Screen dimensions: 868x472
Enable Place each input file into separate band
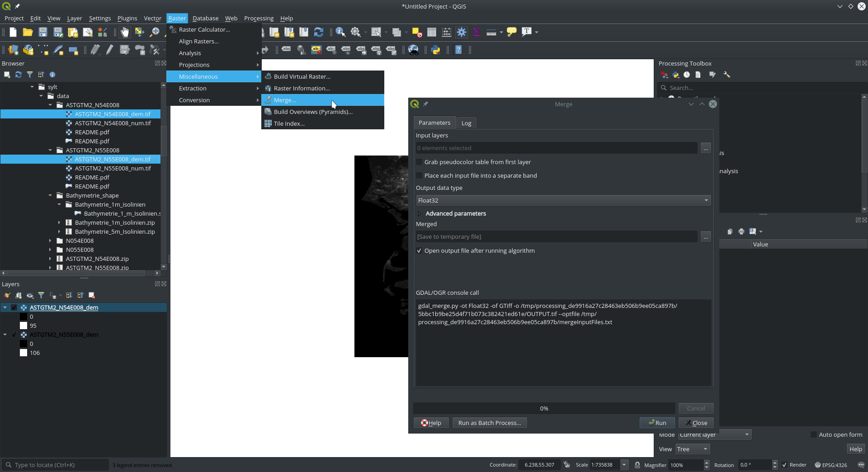click(x=420, y=175)
